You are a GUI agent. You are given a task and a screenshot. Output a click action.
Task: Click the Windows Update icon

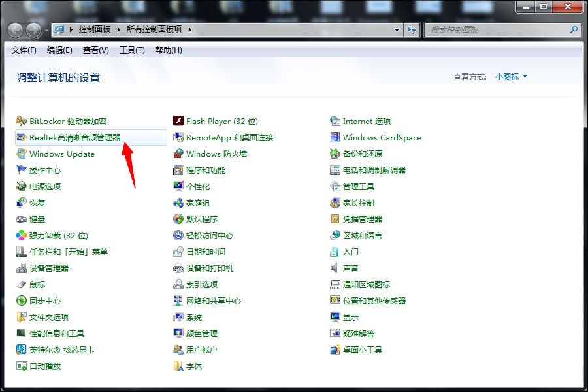point(22,154)
